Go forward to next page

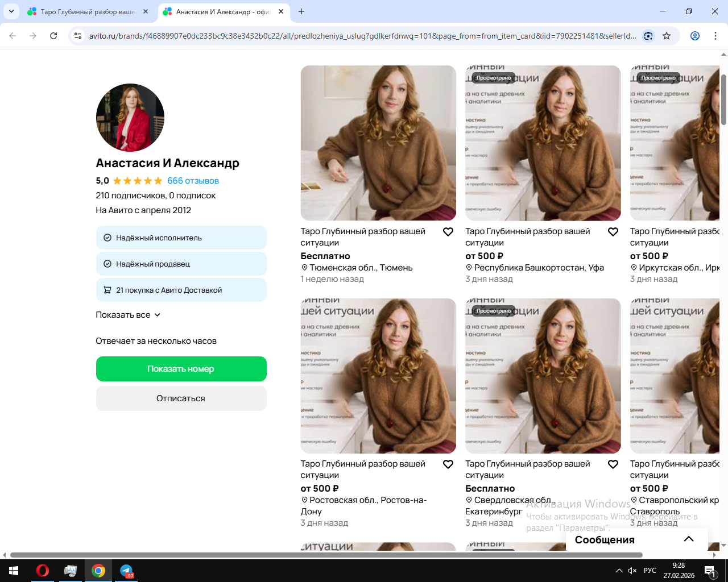click(33, 36)
